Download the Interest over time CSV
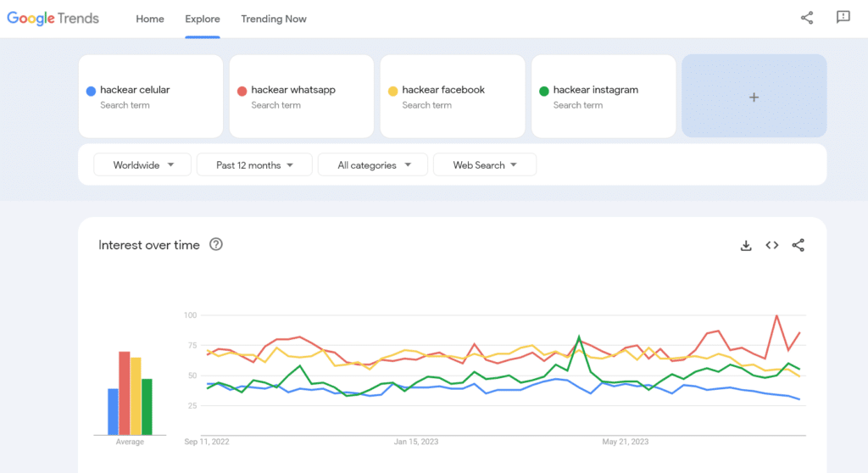 pos(746,245)
